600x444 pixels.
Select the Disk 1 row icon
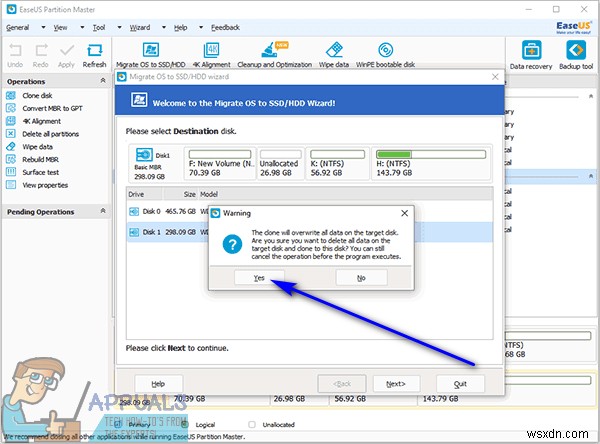[134, 232]
